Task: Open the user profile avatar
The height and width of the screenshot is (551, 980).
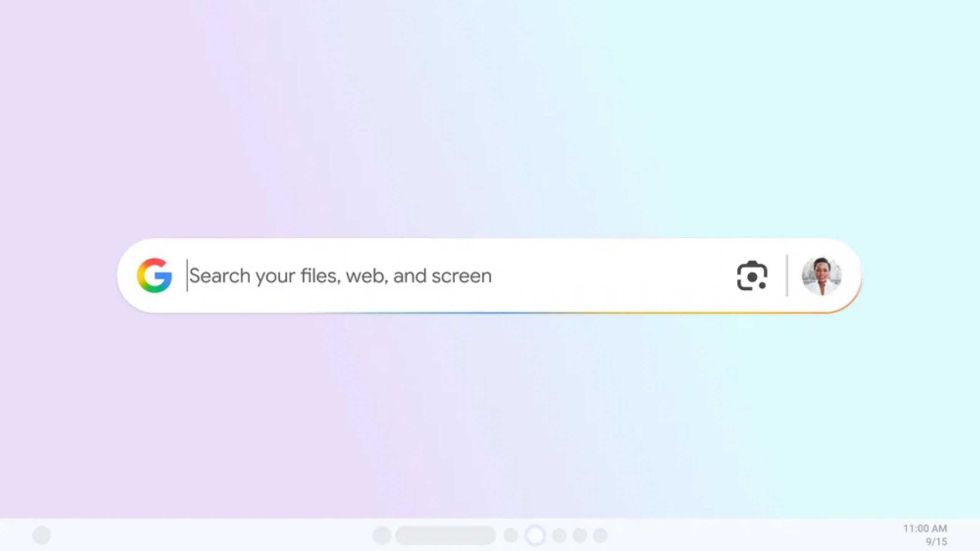Action: [822, 276]
